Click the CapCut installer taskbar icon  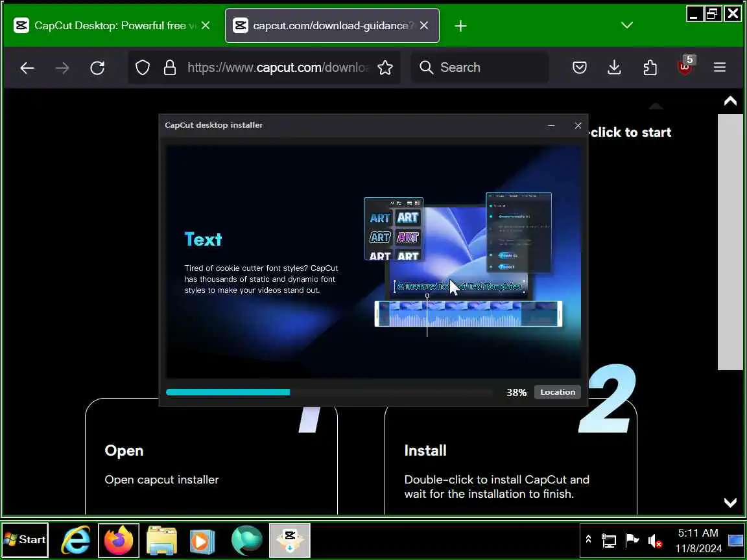[290, 540]
